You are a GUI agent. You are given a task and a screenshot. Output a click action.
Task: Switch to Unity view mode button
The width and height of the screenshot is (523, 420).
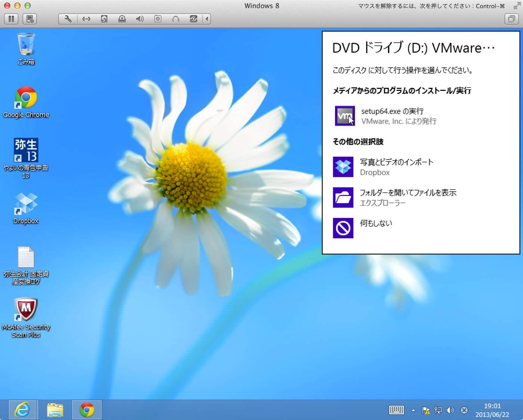[511, 19]
